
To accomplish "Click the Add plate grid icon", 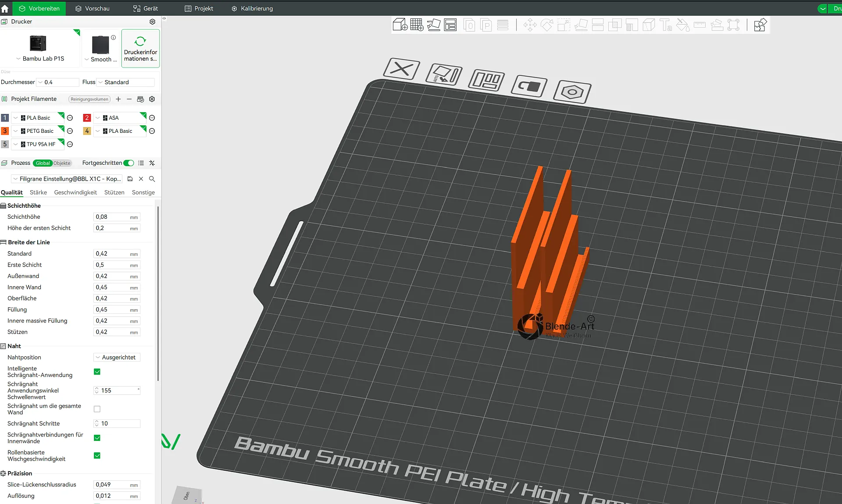I will tap(417, 25).
